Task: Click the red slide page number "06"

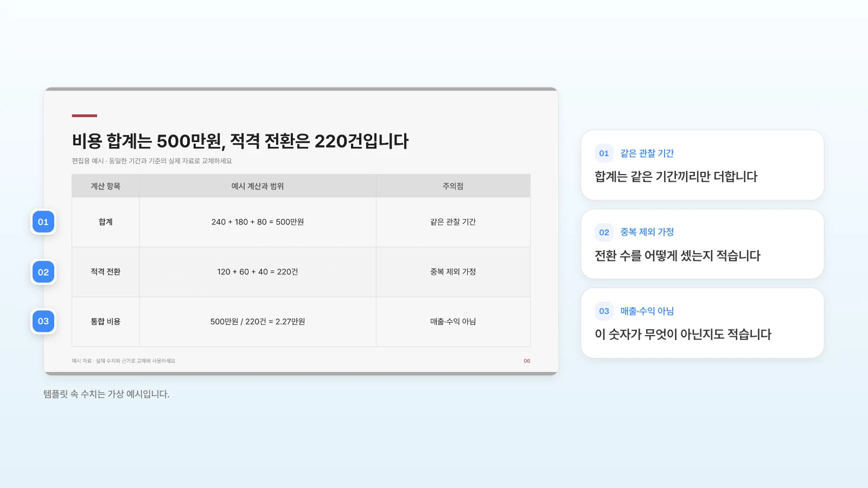Action: coord(527,361)
